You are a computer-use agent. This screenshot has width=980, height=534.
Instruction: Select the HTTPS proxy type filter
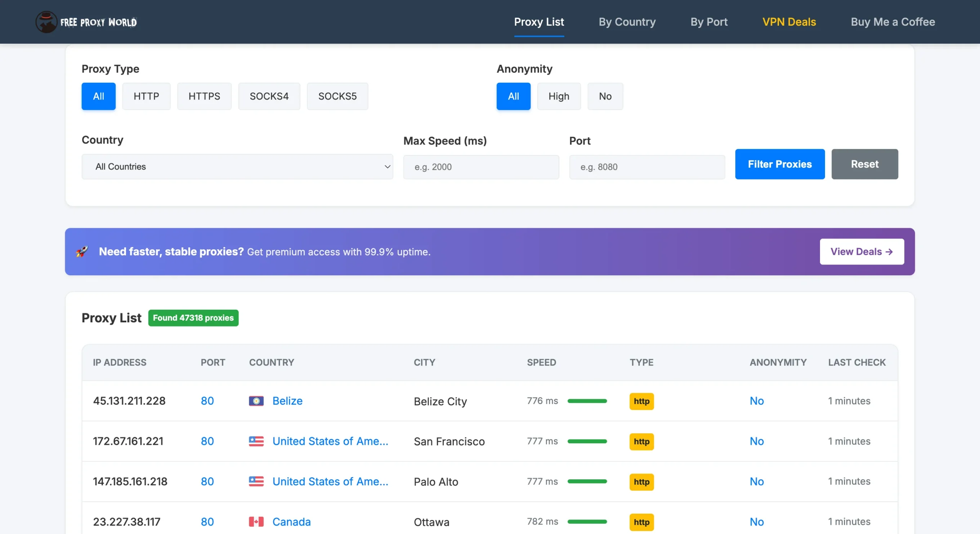(x=204, y=96)
